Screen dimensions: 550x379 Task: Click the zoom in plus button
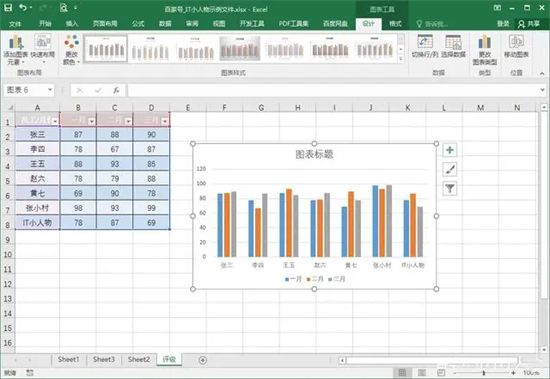(514, 373)
